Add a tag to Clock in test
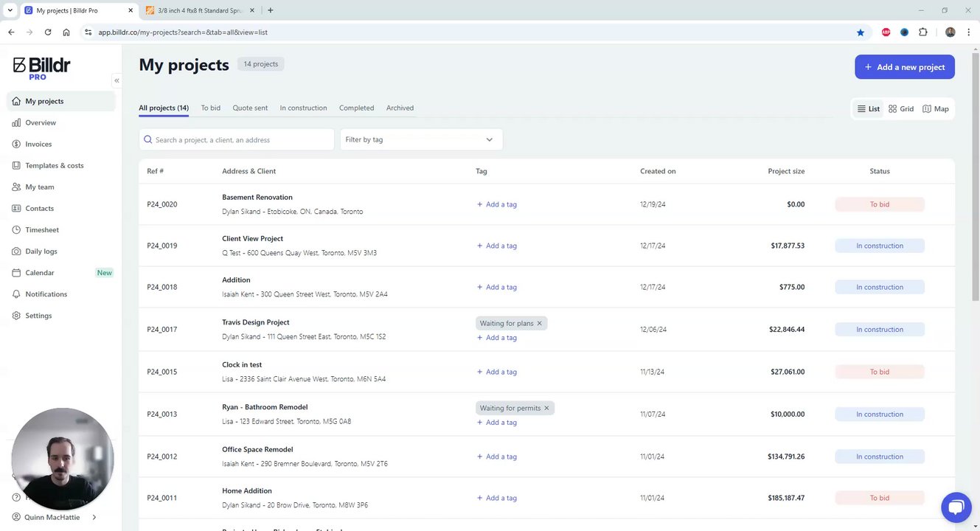Viewport: 980px width, 531px height. [497, 372]
